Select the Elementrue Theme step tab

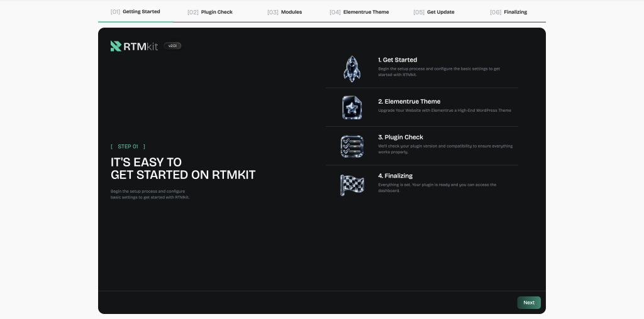click(359, 12)
